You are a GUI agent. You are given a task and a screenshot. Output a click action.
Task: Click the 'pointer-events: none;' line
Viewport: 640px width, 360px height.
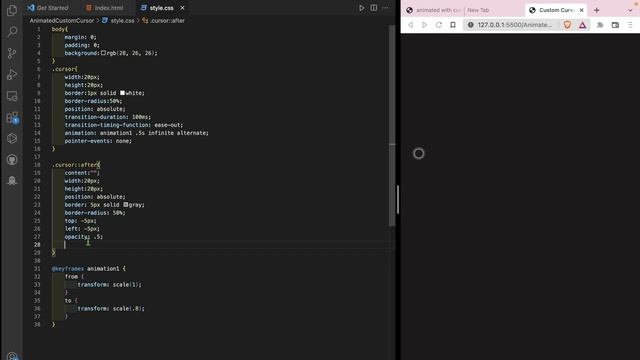(x=98, y=141)
